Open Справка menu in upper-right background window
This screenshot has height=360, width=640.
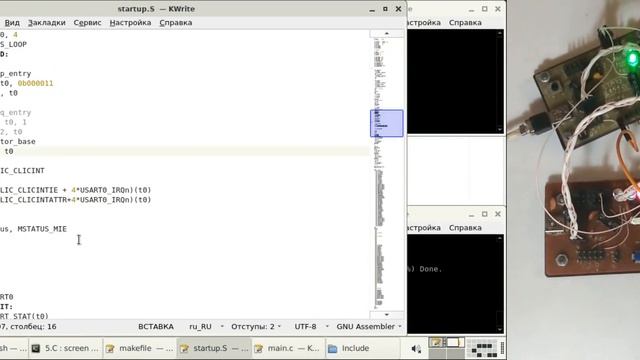465,22
